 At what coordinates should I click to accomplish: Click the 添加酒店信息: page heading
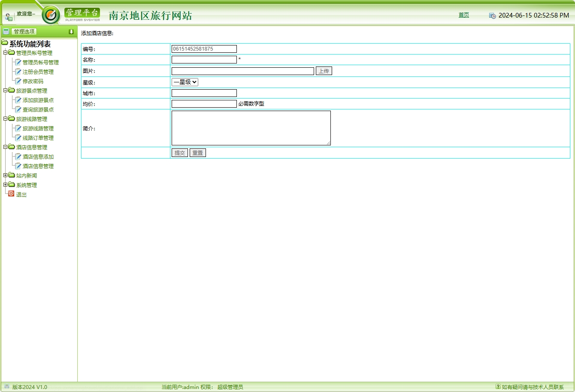click(x=97, y=33)
